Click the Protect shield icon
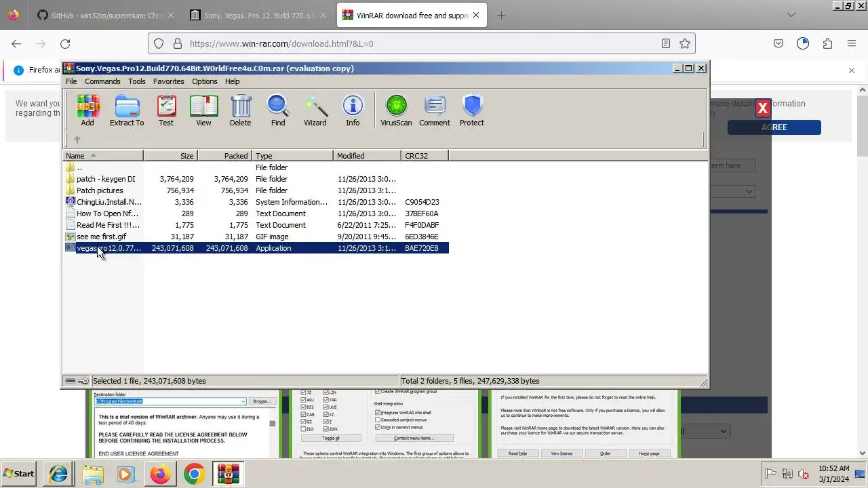The image size is (868, 488). tap(472, 110)
